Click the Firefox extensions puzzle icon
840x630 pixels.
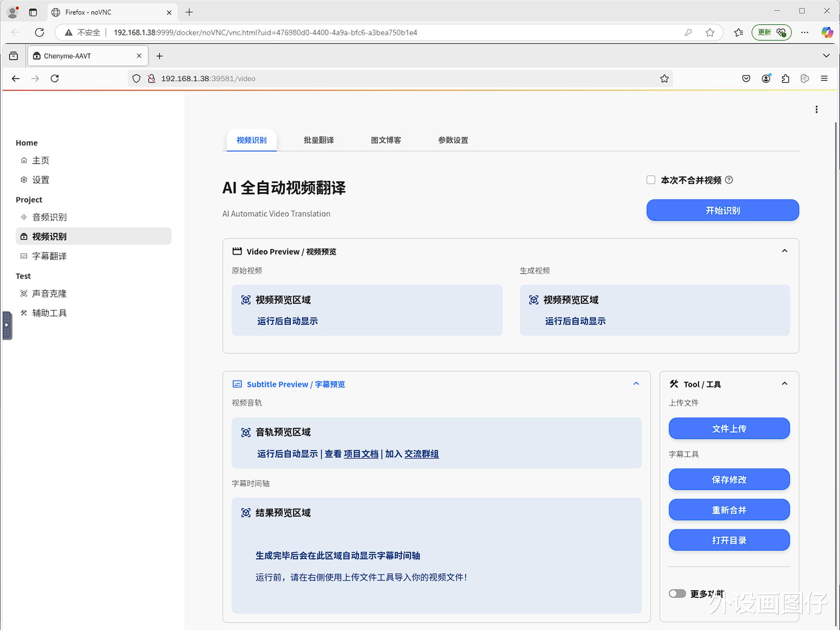pyautogui.click(x=785, y=79)
